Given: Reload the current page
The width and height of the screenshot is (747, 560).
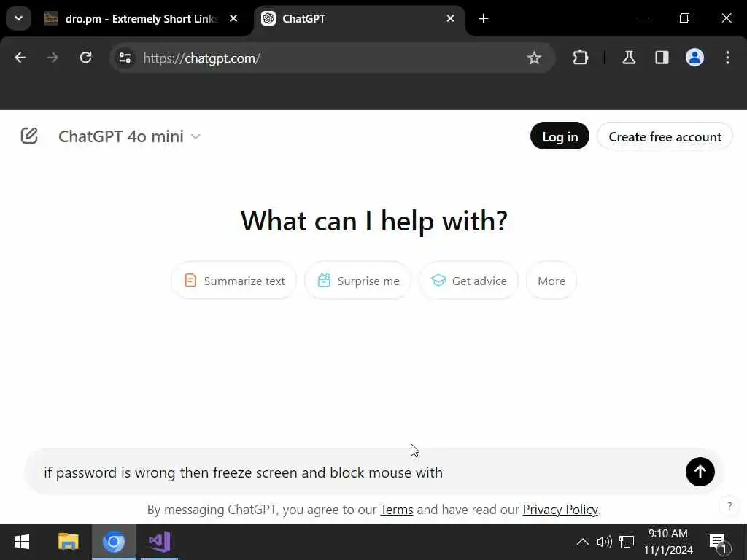Looking at the screenshot, I should (86, 58).
